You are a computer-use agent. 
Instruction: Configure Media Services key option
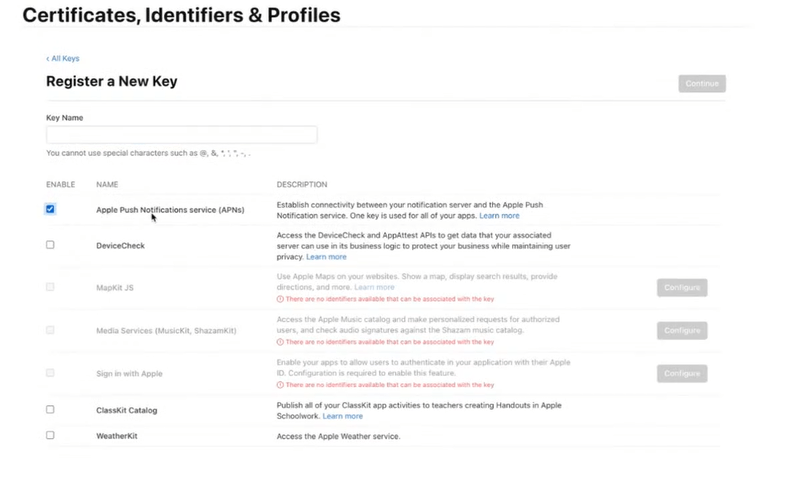point(682,330)
